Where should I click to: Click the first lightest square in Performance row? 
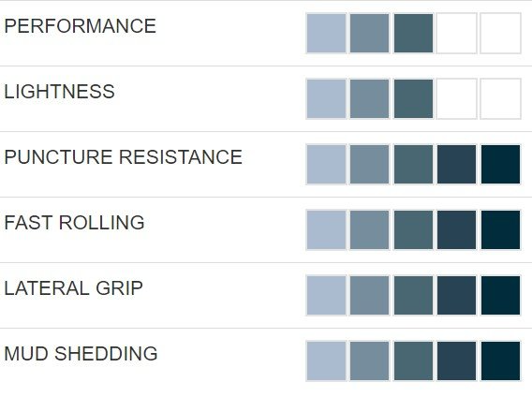(326, 34)
